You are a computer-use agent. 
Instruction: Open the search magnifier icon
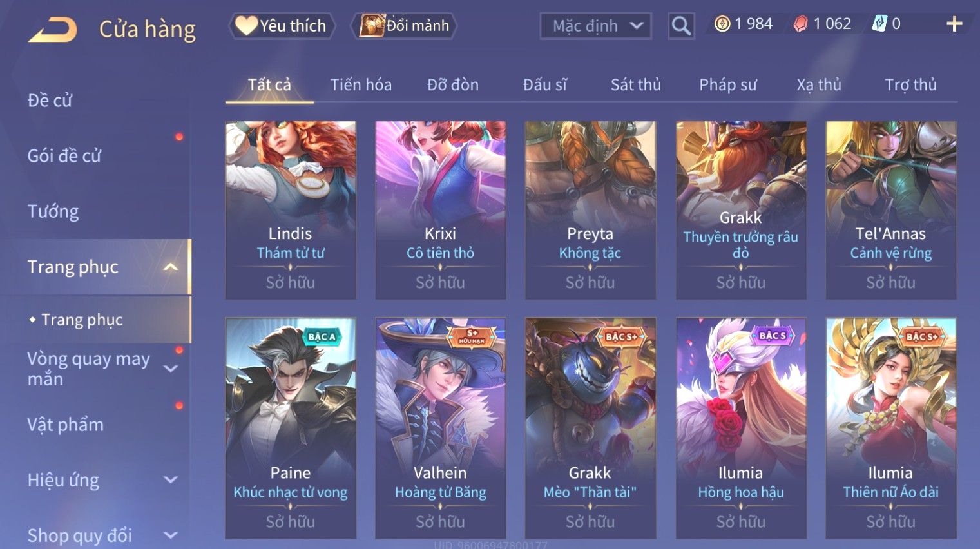[681, 26]
